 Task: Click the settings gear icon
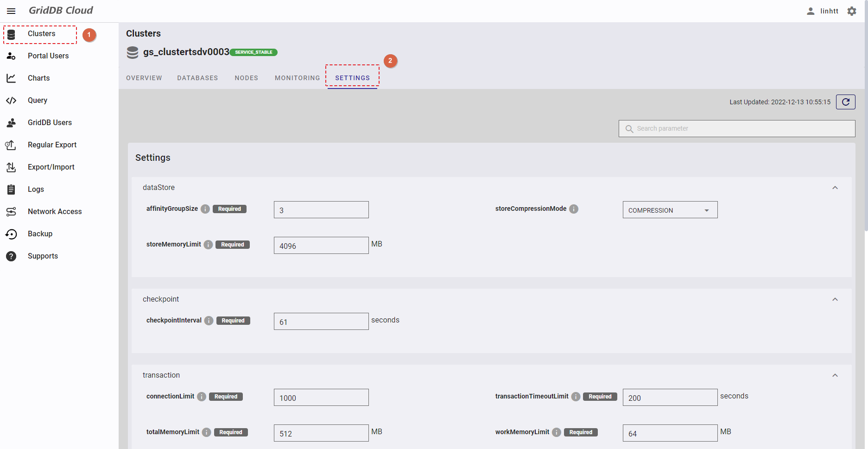coord(852,11)
